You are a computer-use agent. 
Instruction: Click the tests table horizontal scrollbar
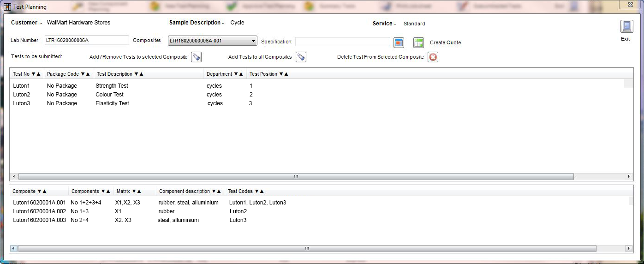(x=295, y=177)
